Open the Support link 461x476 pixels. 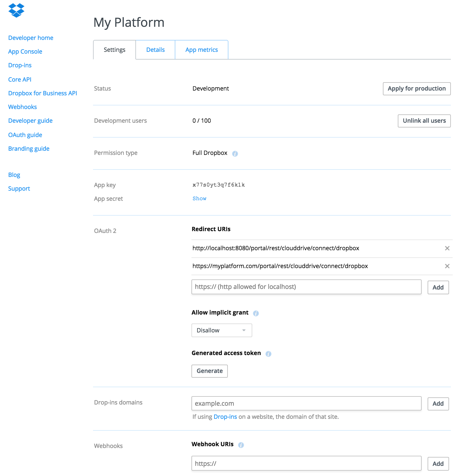pos(19,189)
